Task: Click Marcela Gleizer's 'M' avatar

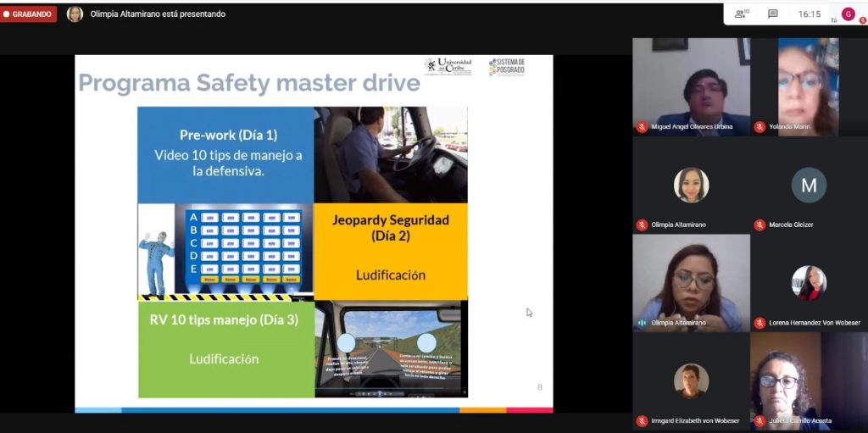Action: [809, 185]
